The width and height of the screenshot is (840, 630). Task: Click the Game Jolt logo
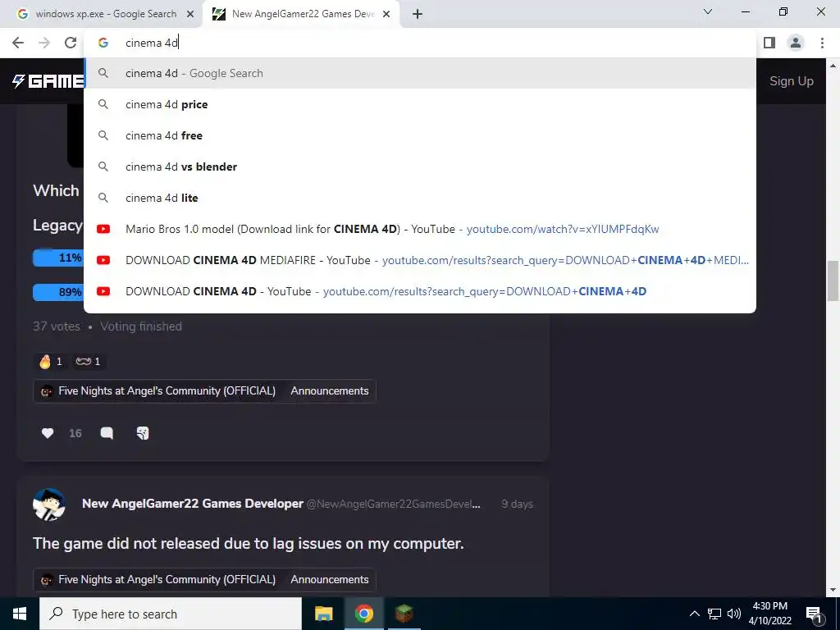[x=48, y=81]
